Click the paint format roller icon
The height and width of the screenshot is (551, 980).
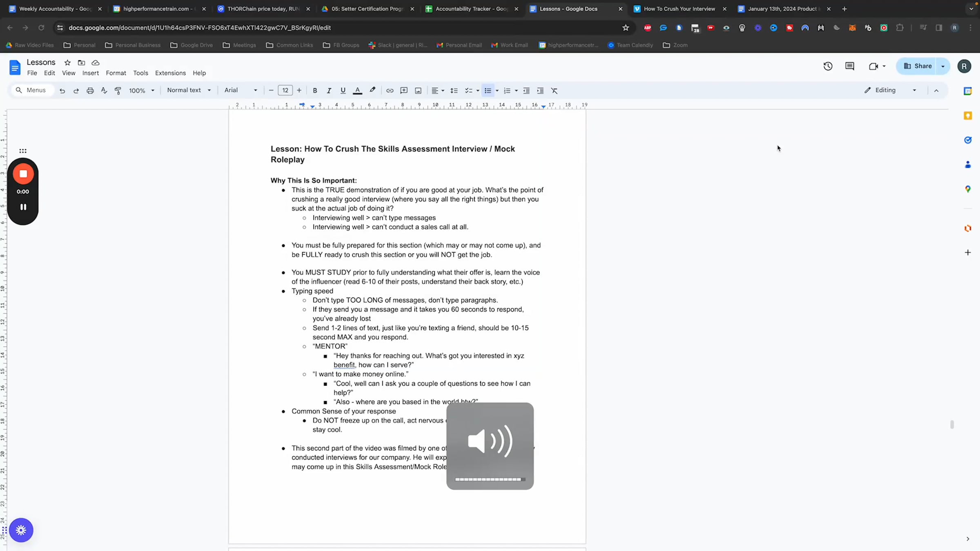tap(118, 91)
